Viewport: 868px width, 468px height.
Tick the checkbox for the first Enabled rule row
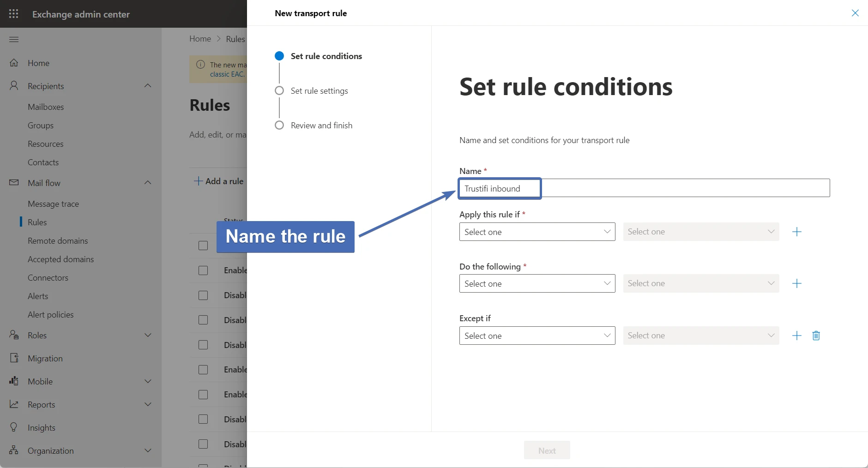[x=203, y=270]
